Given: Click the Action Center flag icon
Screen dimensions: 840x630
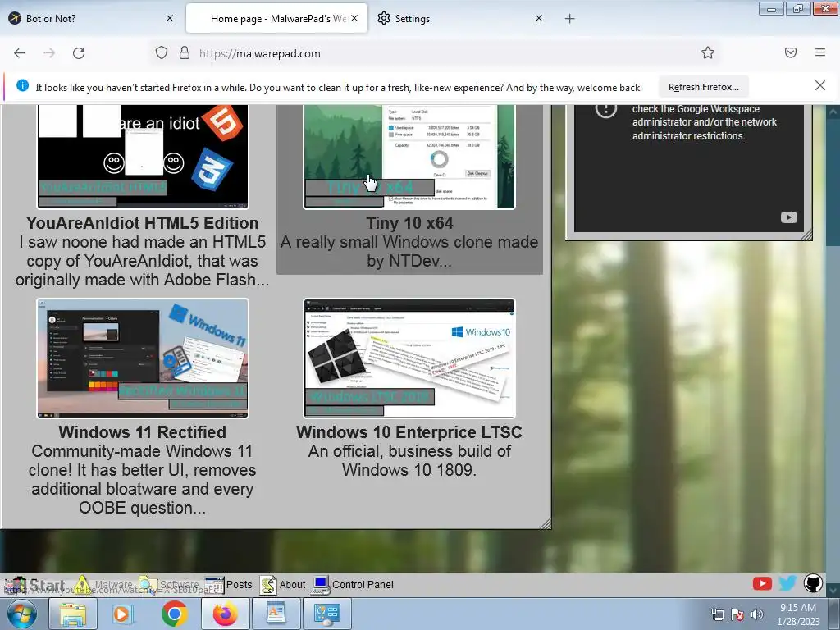Looking at the screenshot, I should click(x=737, y=614).
